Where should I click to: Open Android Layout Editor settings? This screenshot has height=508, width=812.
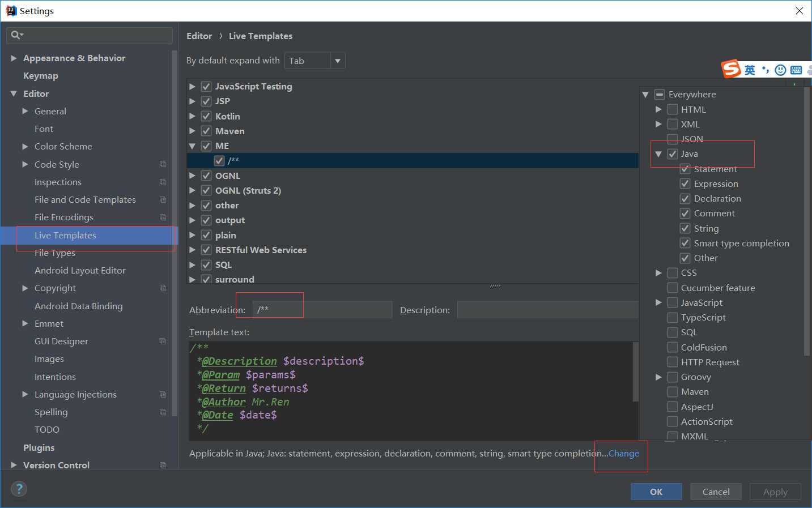click(x=80, y=270)
